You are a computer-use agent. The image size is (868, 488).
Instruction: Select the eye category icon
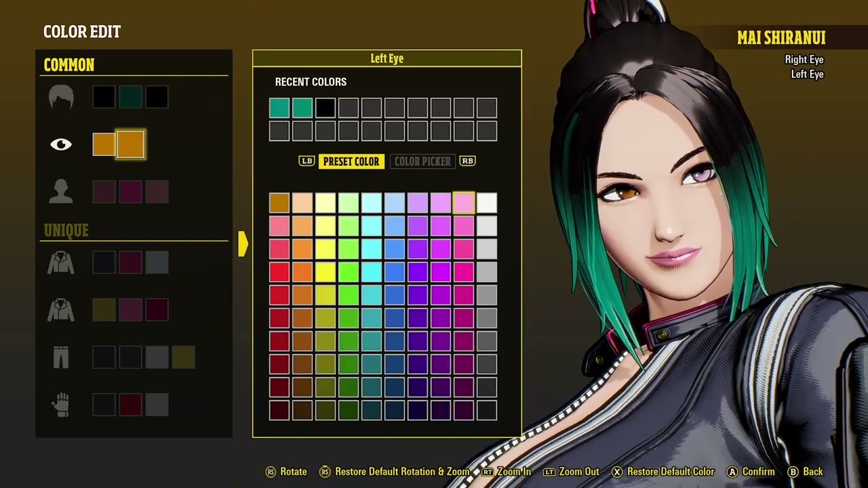pyautogui.click(x=61, y=144)
